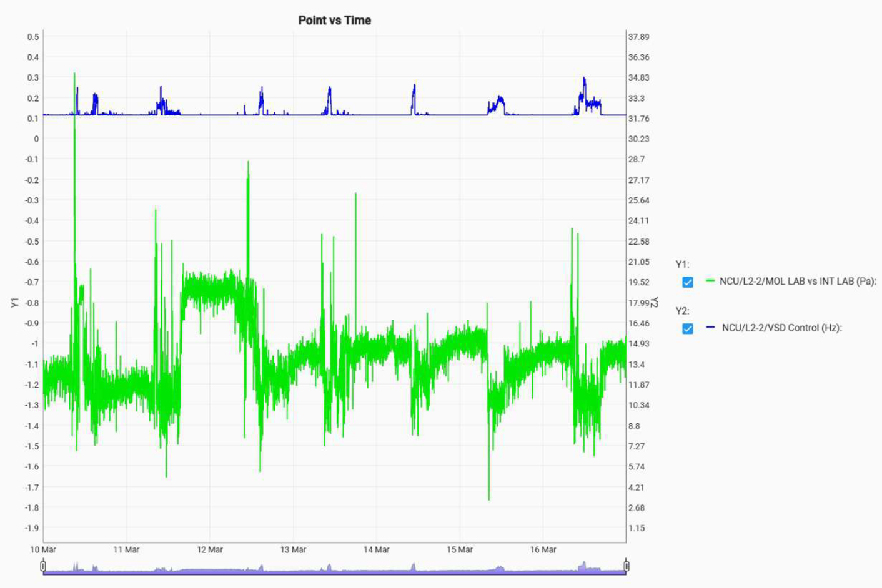Click the tallest green spike on 10 Mar

click(74, 74)
